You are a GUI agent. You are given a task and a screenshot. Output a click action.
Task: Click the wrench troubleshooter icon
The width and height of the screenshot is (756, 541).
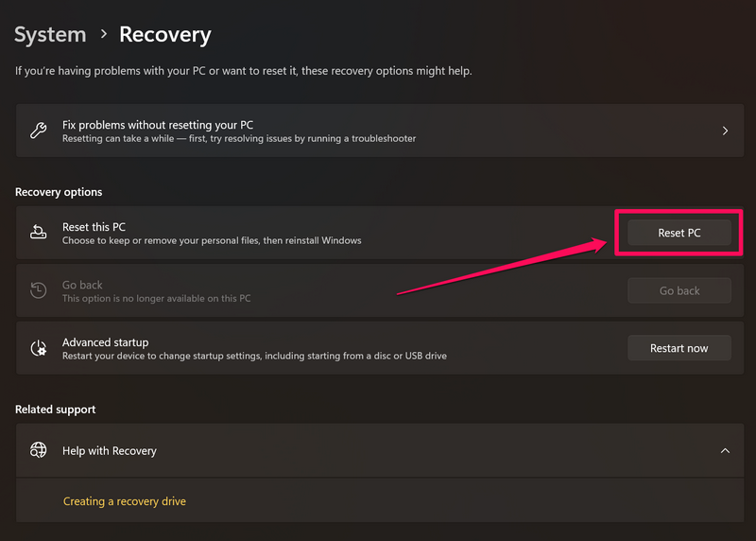pyautogui.click(x=39, y=131)
